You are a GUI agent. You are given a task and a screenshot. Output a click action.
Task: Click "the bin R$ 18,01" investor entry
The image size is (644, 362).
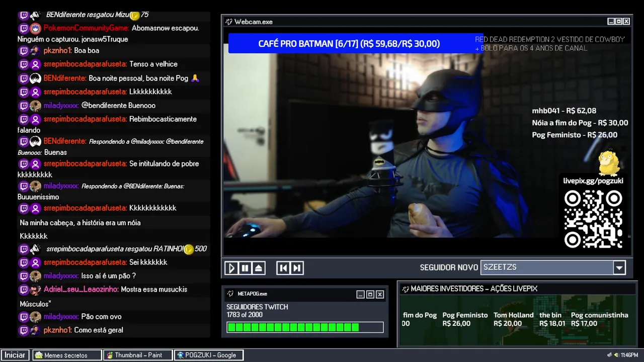(552, 319)
